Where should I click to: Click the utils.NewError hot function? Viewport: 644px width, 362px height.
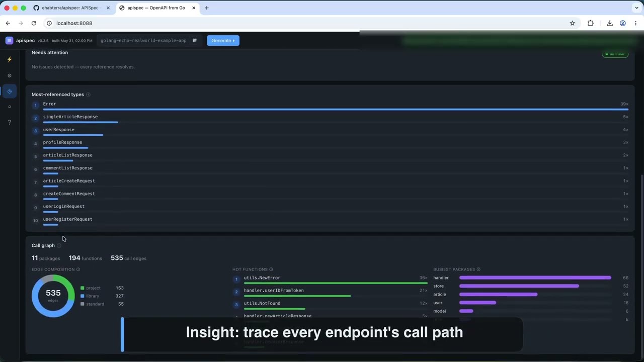tap(262, 278)
